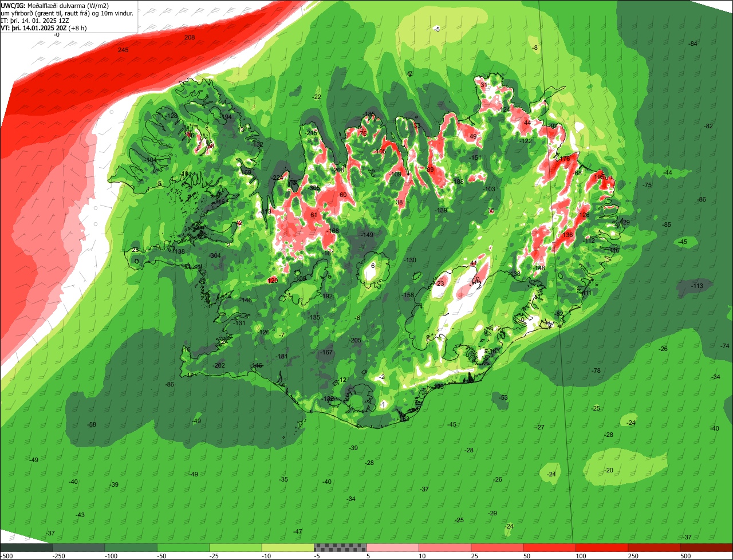
Task: Click the '-304' value on the map
Action: click(x=215, y=255)
